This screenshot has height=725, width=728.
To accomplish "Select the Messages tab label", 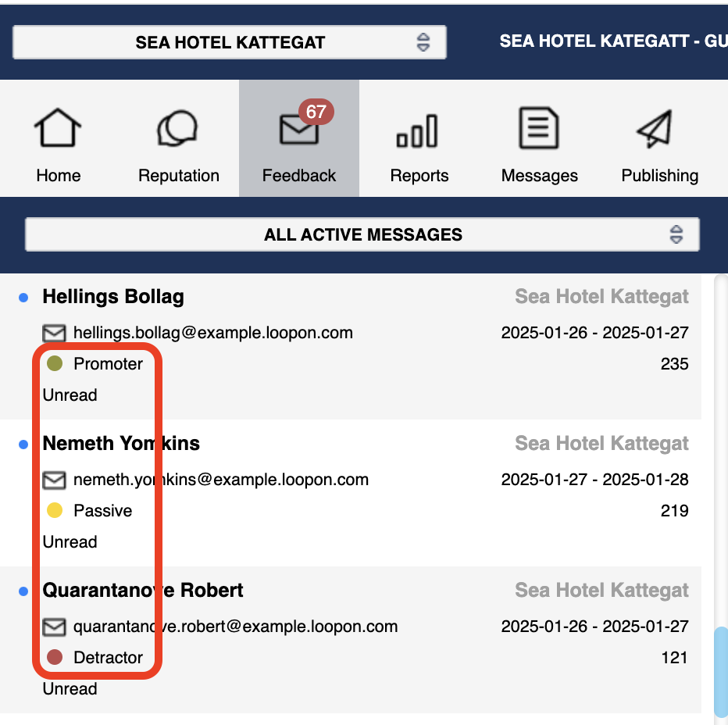I will 539,176.
